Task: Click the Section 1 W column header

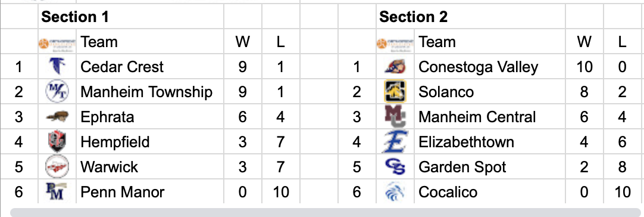Action: [243, 42]
